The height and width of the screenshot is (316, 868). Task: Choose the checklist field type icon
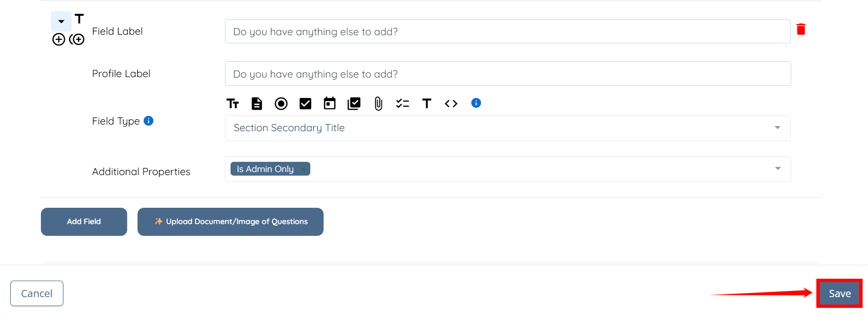point(402,104)
